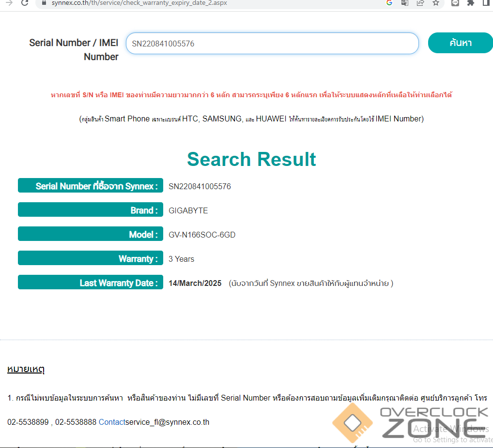Bookmark this page with star
The image size is (493, 448).
[x=436, y=3]
